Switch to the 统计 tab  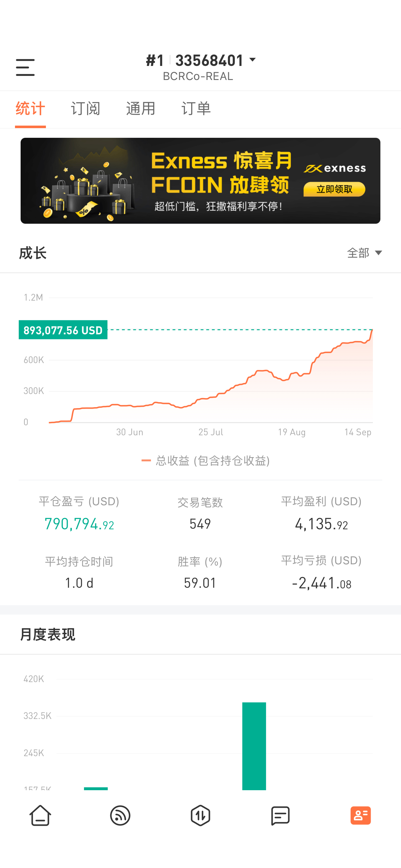coord(30,109)
